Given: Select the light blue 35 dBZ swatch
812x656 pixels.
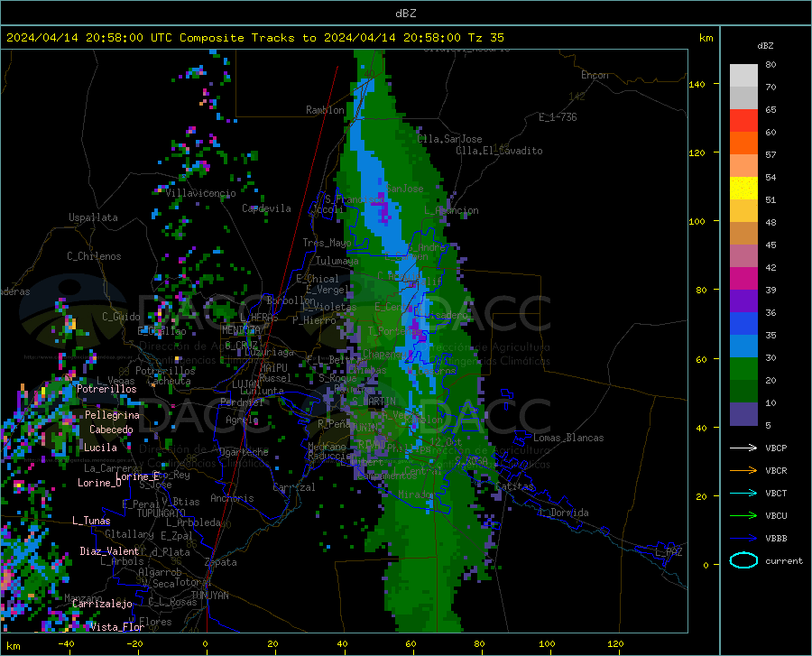Looking at the screenshot, I should (743, 346).
